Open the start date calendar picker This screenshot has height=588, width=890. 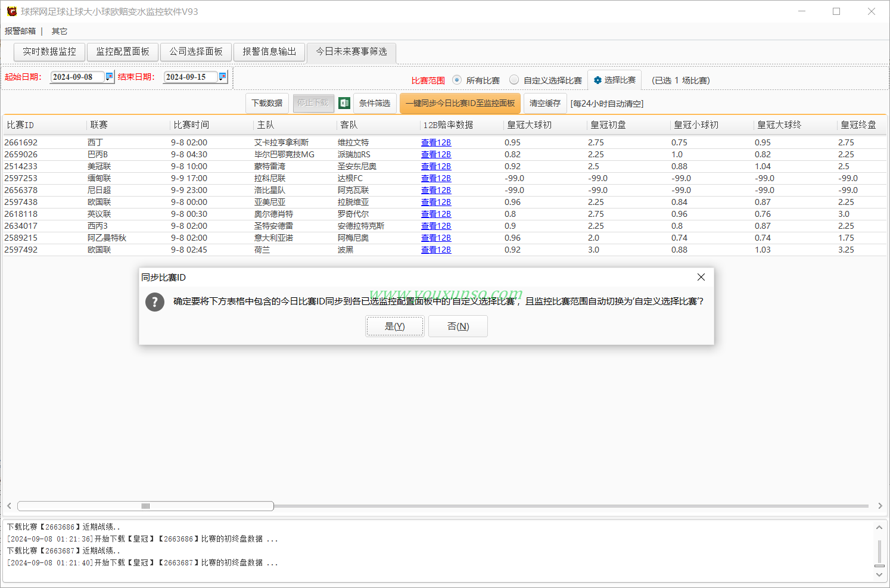[109, 76]
